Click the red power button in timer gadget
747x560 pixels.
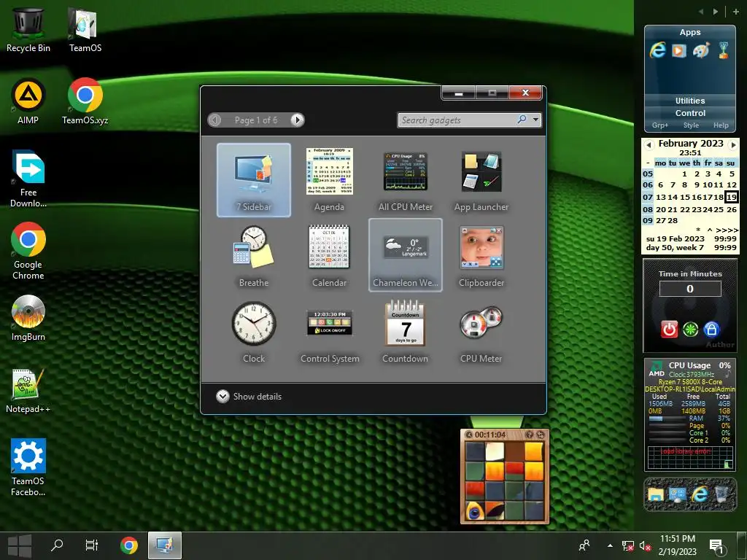[670, 329]
